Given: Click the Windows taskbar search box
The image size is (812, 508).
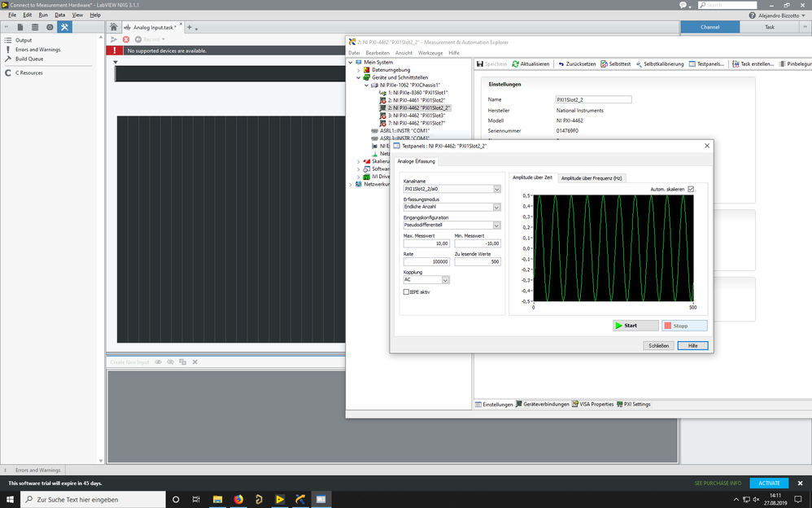Looking at the screenshot, I should coord(94,499).
